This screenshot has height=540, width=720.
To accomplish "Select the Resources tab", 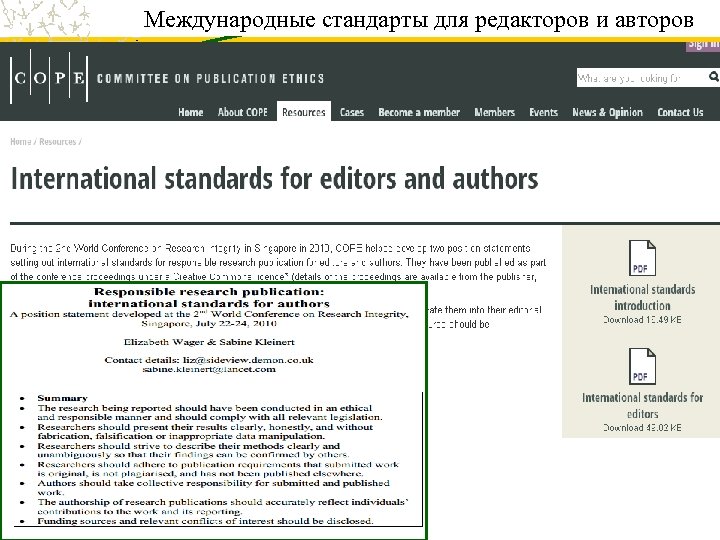I will point(304,112).
